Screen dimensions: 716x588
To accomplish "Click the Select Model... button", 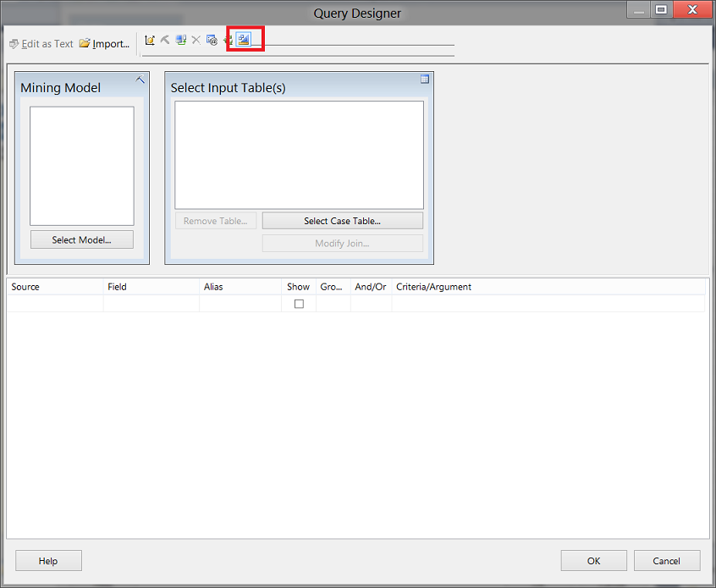I will coord(82,239).
